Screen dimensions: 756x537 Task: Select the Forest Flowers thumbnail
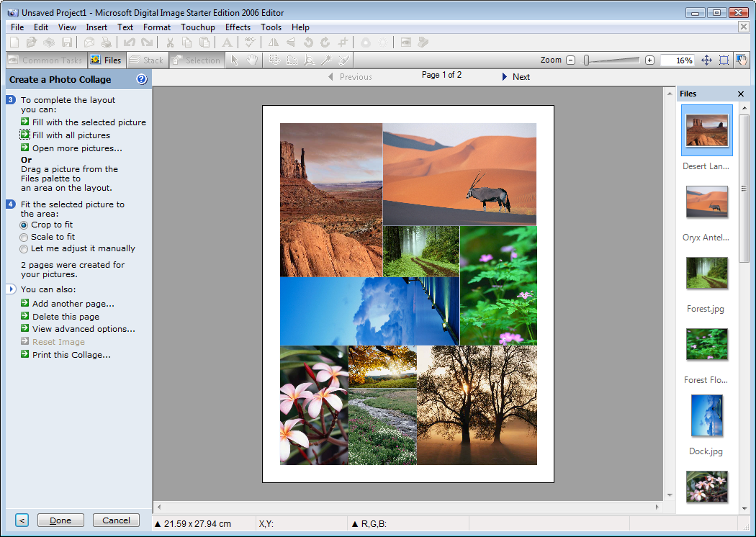coord(707,344)
